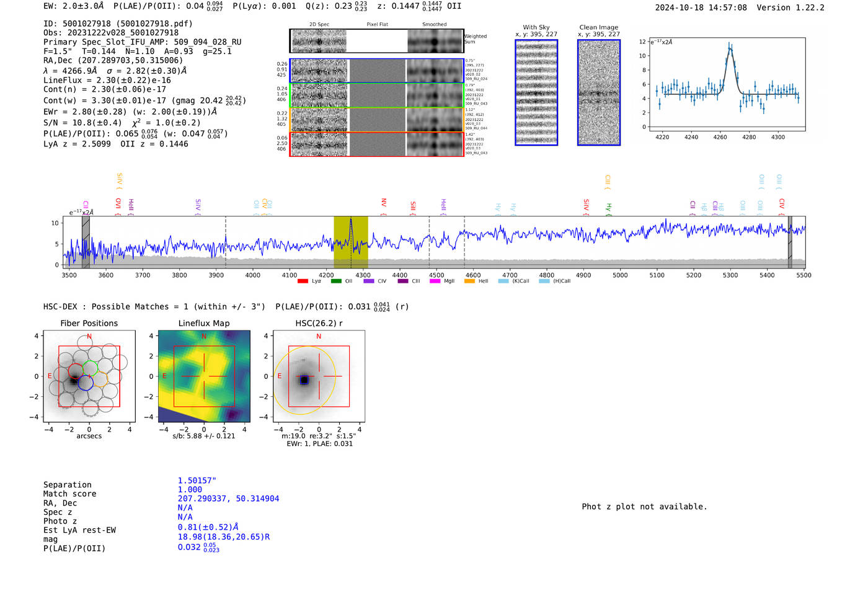The width and height of the screenshot is (868, 591).
Task: Select the Match score value 1.000
Action: tap(190, 490)
